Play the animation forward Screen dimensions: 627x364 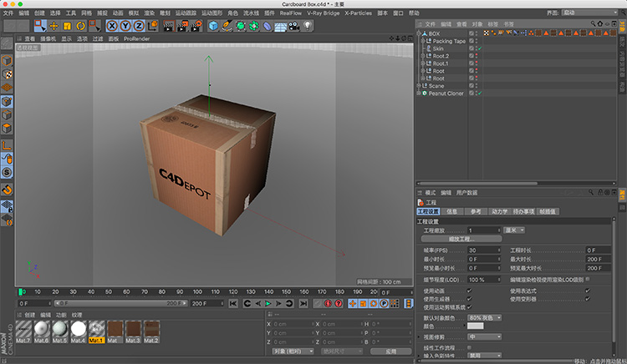[x=268, y=304]
